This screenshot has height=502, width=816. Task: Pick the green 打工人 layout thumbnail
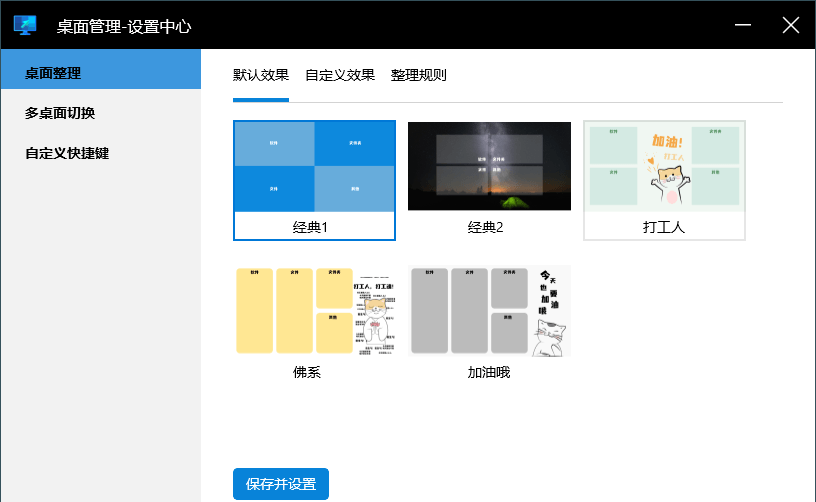[x=664, y=166]
